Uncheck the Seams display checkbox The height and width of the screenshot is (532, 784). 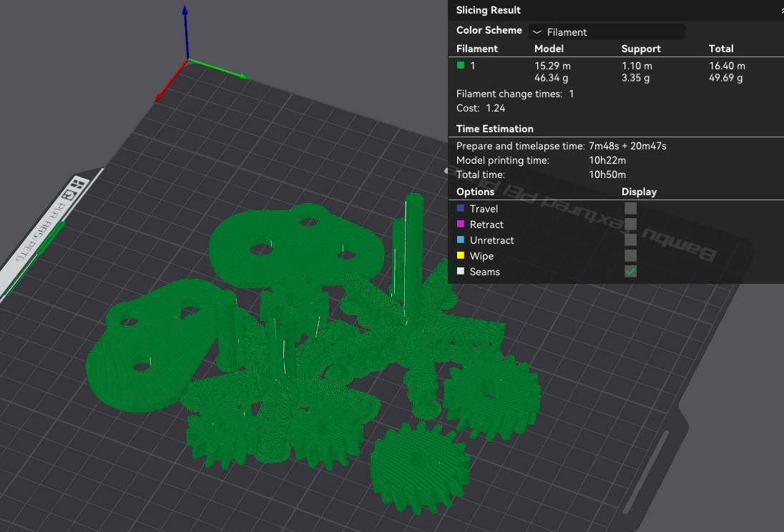pos(630,272)
